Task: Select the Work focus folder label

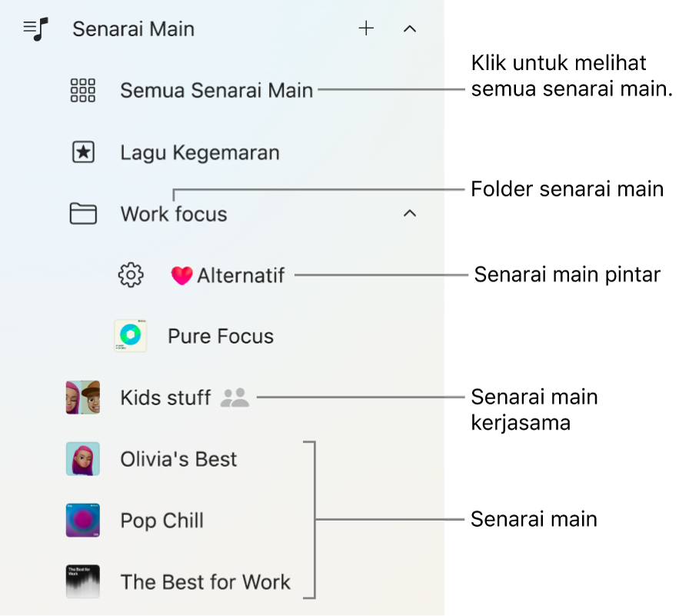Action: [x=174, y=214]
